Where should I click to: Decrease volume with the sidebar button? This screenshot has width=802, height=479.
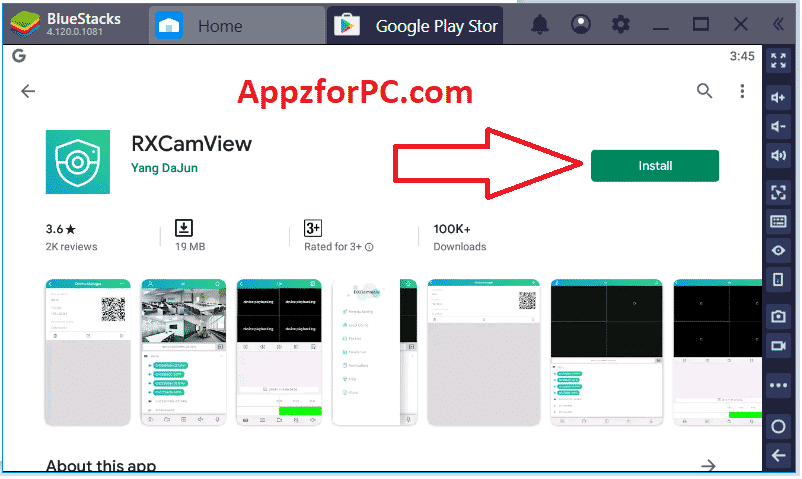point(778,126)
